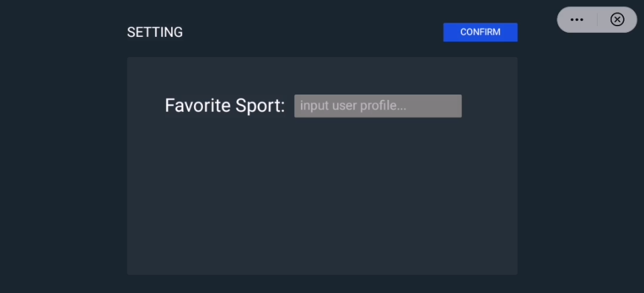644x293 pixels.
Task: Click the Favorite Sport label
Action: [225, 106]
